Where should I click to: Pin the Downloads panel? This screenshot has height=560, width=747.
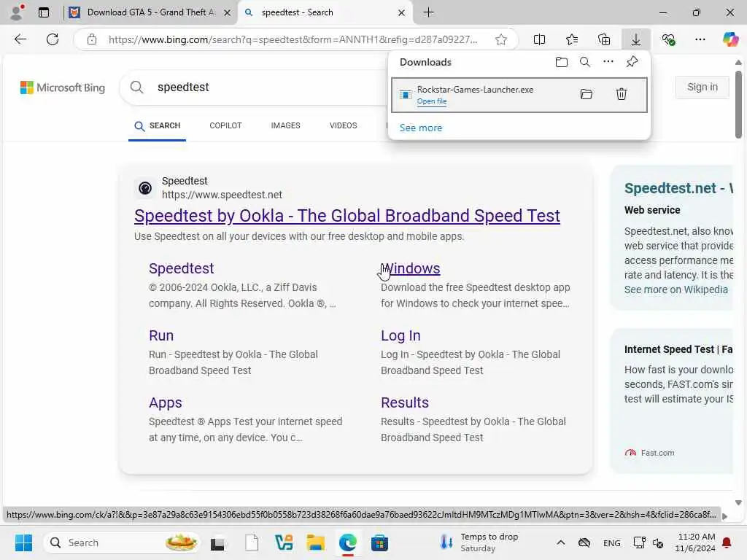click(632, 62)
